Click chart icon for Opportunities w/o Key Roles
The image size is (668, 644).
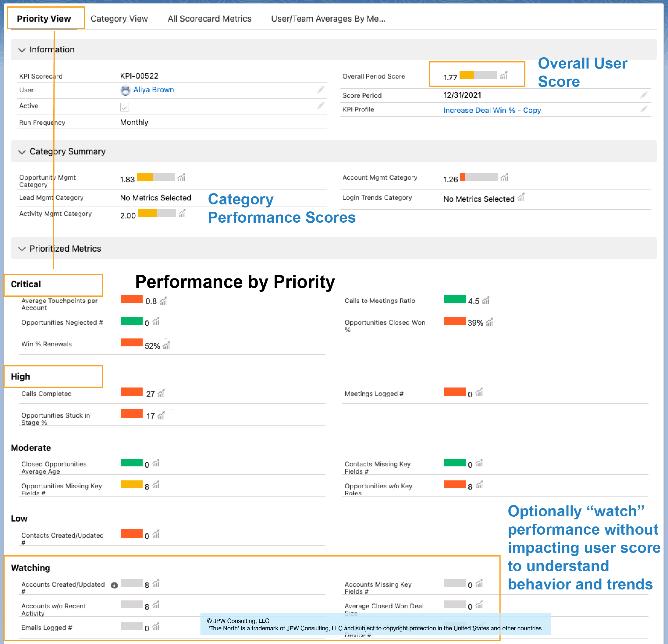(479, 485)
